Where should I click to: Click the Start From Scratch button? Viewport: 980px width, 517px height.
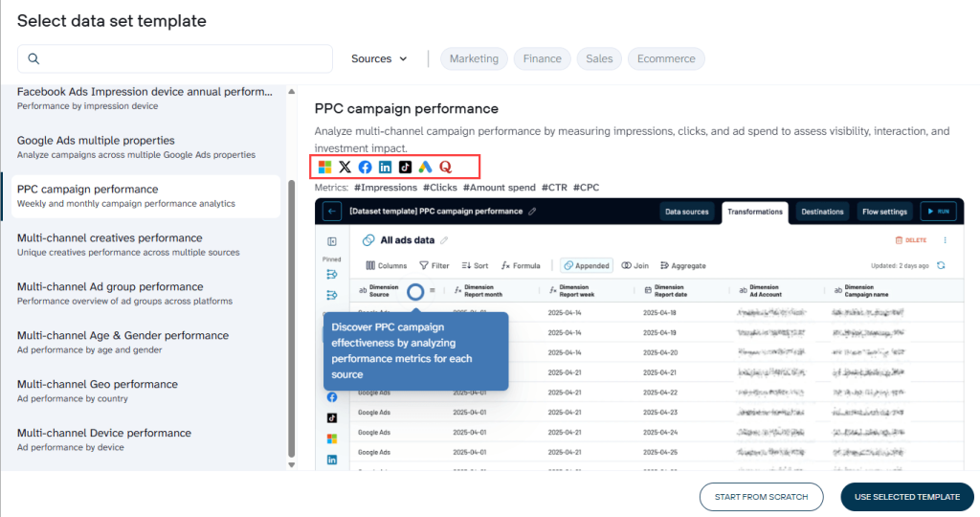(x=760, y=497)
